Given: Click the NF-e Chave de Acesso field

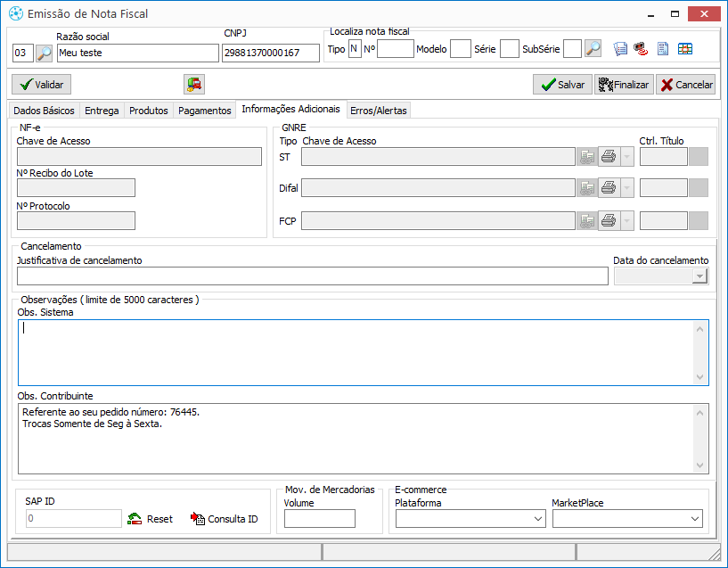Looking at the screenshot, I should coord(139,157).
